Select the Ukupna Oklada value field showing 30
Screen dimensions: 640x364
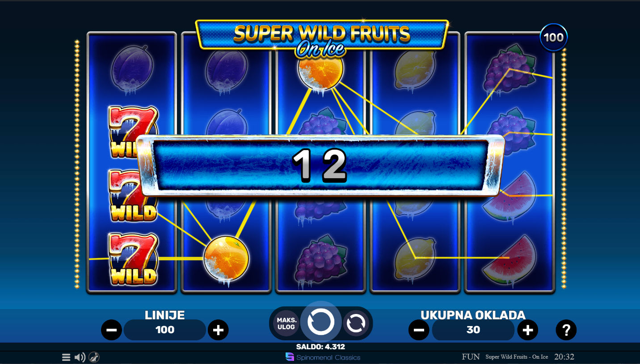coord(473,330)
